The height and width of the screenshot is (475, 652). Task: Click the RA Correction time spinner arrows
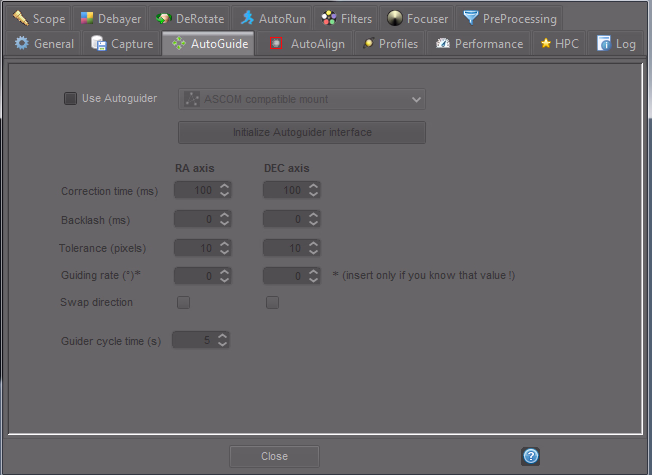[x=224, y=190]
